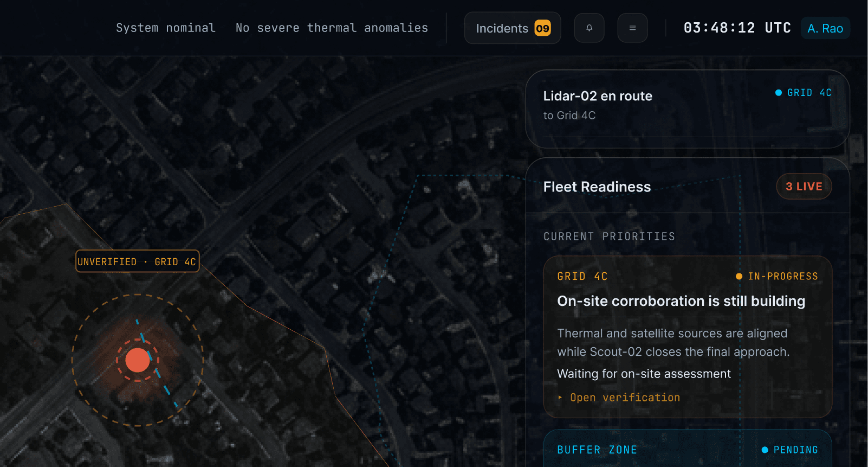Viewport: 868px width, 467px height.
Task: Click the orange 09 incidents count badge
Action: (x=542, y=28)
